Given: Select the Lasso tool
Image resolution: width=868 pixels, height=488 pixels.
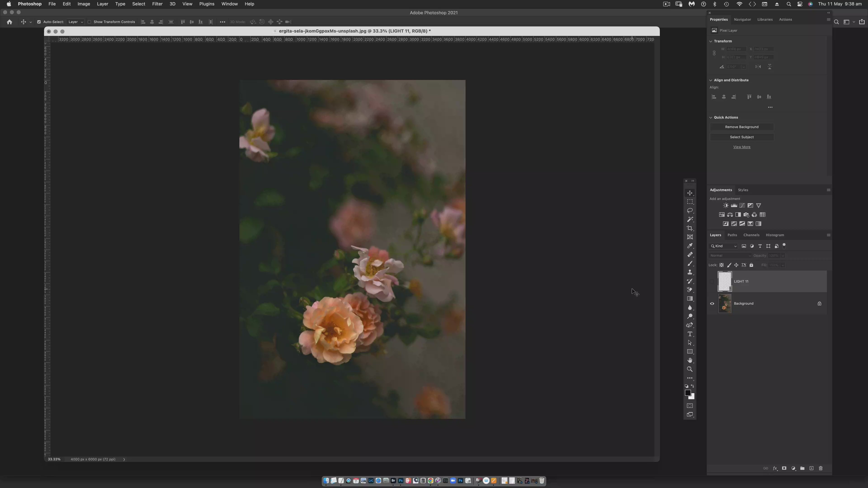Looking at the screenshot, I should 690,211.
